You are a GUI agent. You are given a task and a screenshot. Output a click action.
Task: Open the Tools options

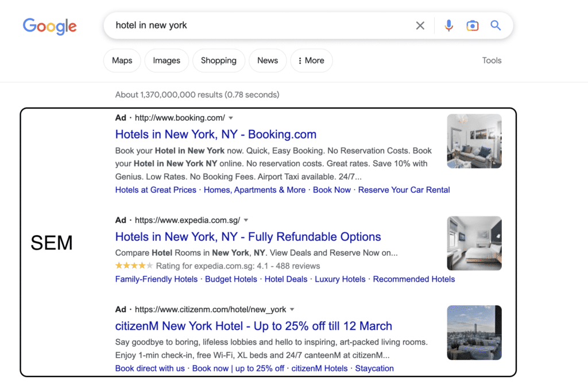492,60
